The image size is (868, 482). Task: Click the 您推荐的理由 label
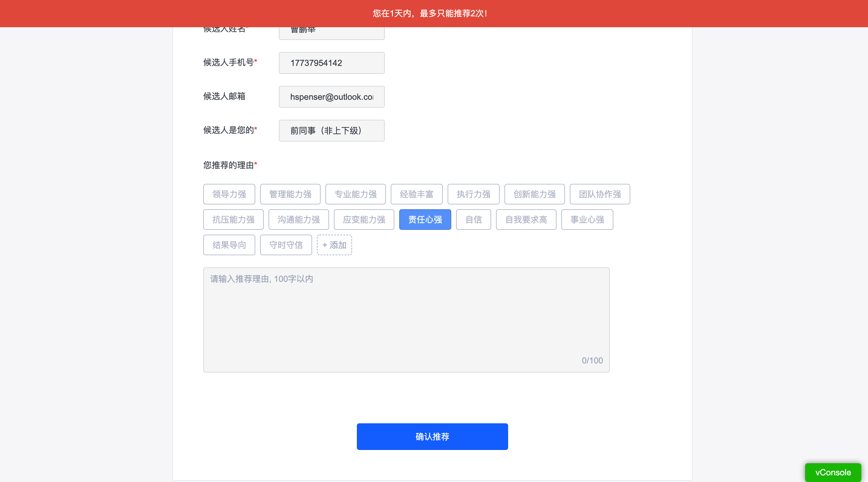click(230, 165)
